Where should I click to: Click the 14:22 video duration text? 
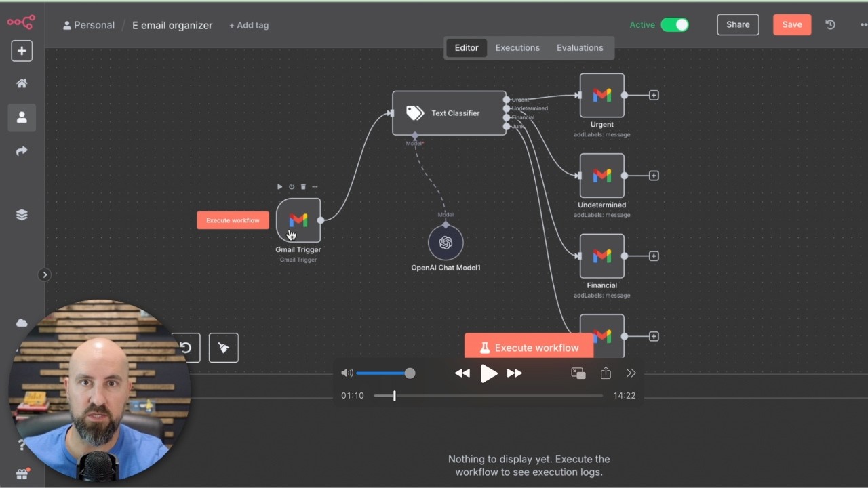click(x=625, y=395)
